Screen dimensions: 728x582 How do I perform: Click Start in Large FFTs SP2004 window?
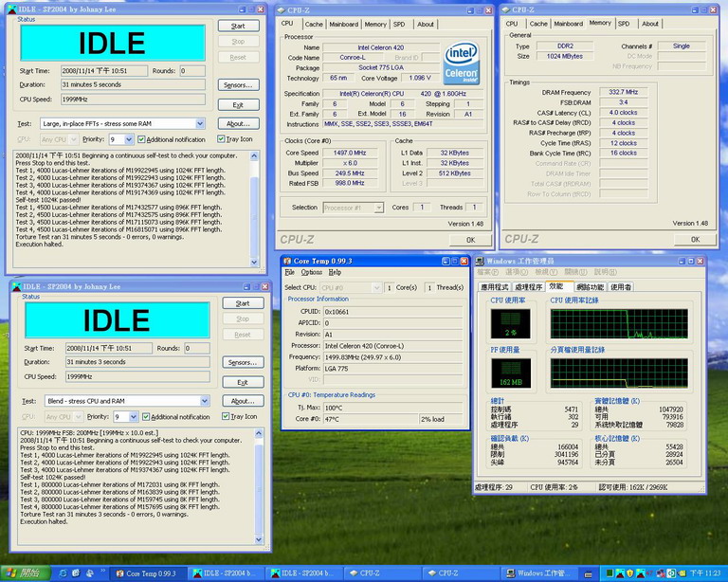pos(238,26)
